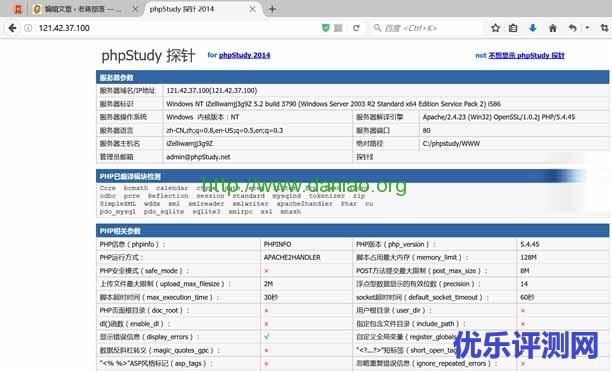The width and height of the screenshot is (612, 372).
Task: Open the green shield security icon
Action: [326, 28]
